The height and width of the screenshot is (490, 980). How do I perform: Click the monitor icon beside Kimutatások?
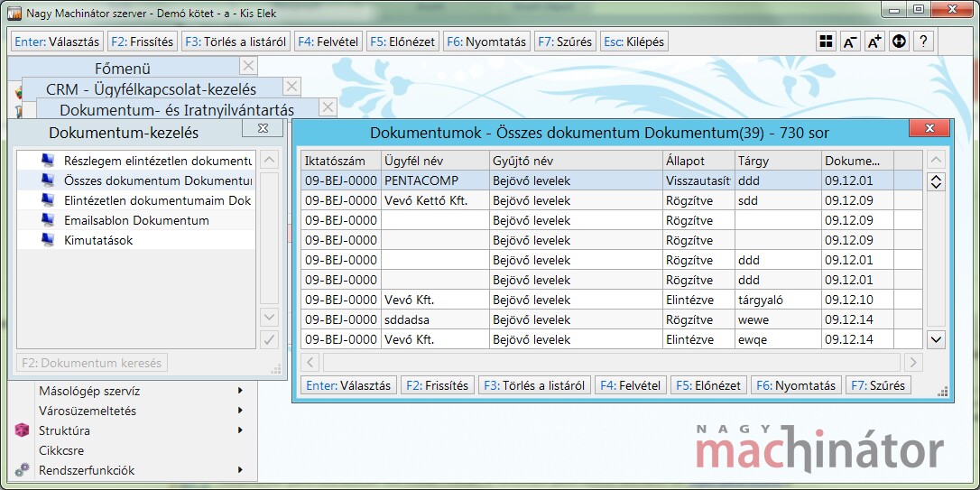click(x=48, y=240)
